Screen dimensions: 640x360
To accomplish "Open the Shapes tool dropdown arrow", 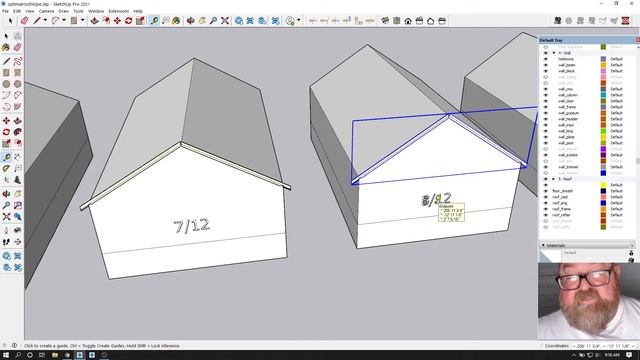I will point(82,20).
